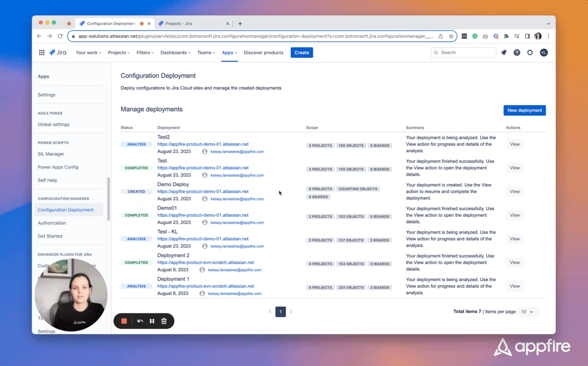Click the New deployment button
This screenshot has width=588, height=366.
(525, 110)
